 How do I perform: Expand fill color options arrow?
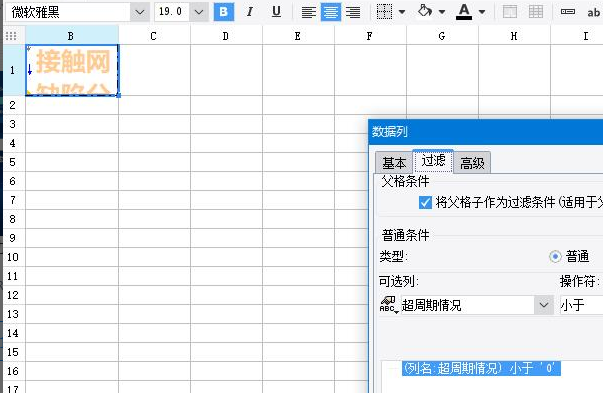click(x=442, y=12)
